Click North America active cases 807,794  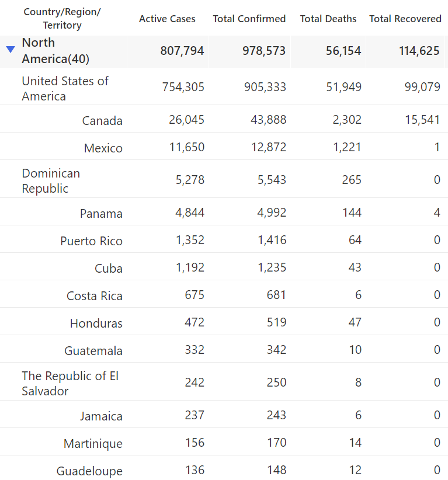(182, 51)
